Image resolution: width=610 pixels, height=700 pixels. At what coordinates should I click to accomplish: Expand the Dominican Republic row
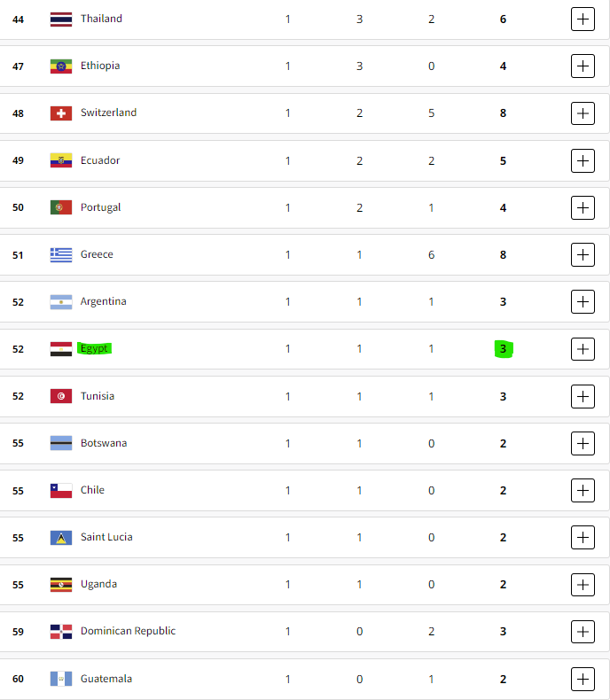(583, 632)
